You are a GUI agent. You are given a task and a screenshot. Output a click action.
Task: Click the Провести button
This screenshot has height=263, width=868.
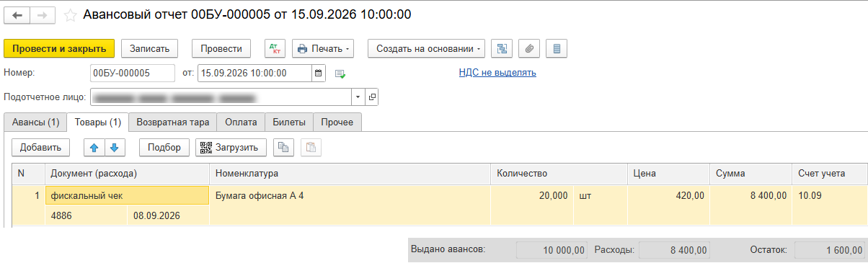click(221, 48)
